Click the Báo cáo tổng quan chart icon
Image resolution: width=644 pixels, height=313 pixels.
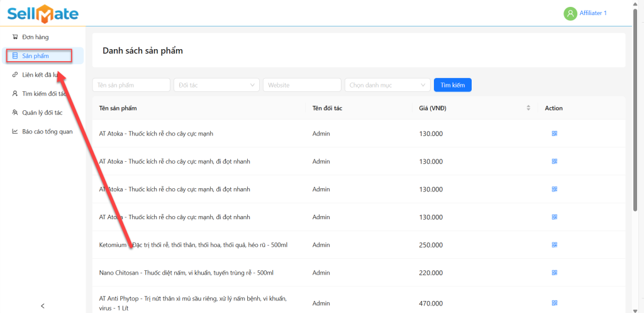click(x=15, y=132)
